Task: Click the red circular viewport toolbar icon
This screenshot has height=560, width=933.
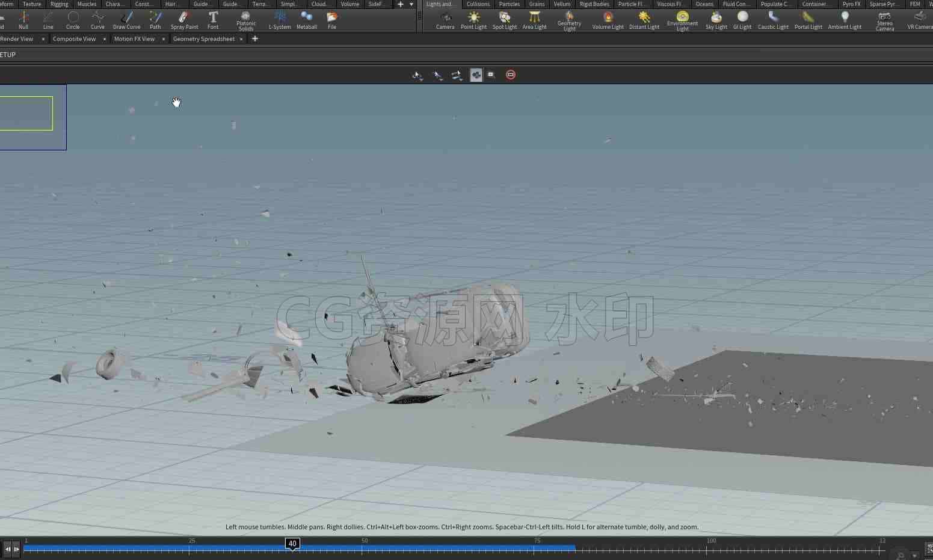Action: [511, 75]
